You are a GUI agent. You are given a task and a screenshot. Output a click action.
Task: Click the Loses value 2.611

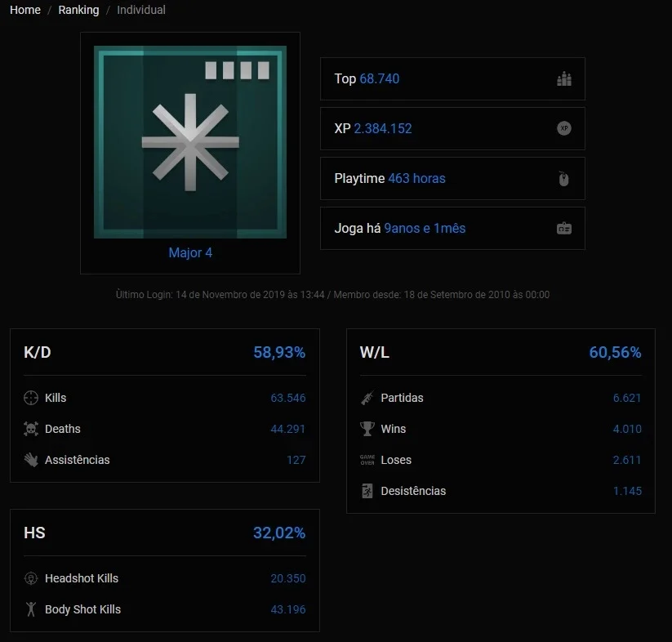(627, 460)
